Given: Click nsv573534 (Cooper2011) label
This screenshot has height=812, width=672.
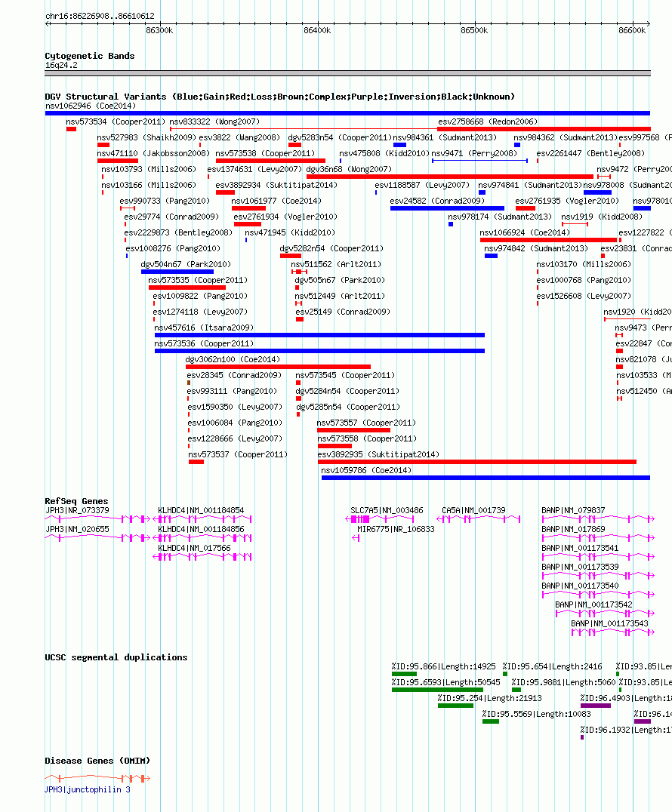Looking at the screenshot, I should pos(116,121).
